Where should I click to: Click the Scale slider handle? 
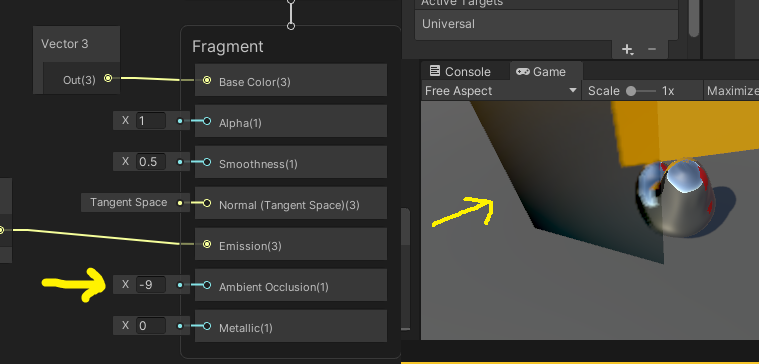tap(631, 91)
